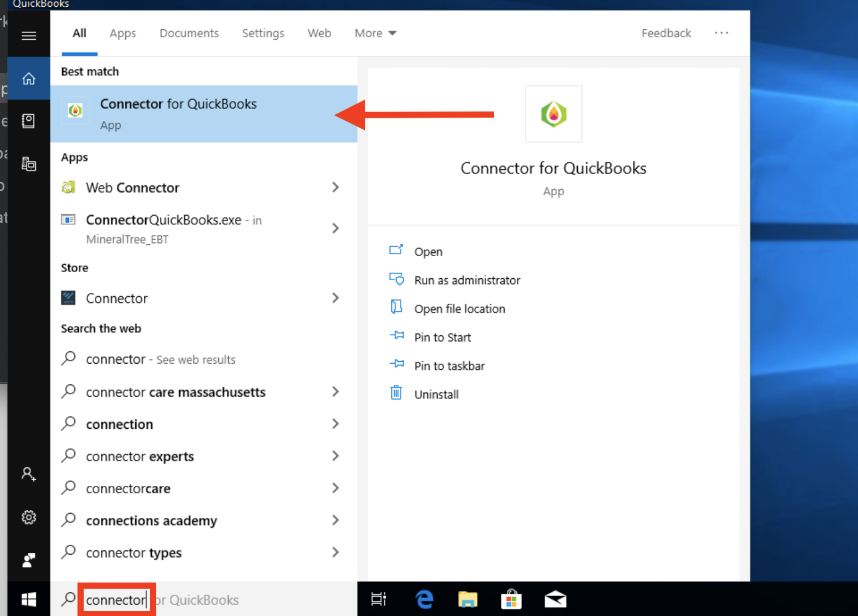858x616 pixels.
Task: Select the folder icon for Open file location
Action: pos(396,307)
